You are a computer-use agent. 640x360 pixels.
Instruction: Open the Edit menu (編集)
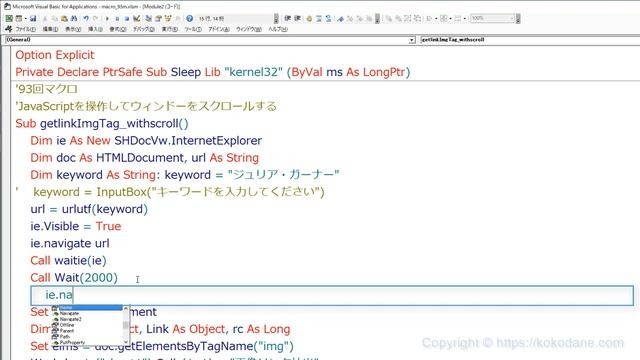point(50,29)
